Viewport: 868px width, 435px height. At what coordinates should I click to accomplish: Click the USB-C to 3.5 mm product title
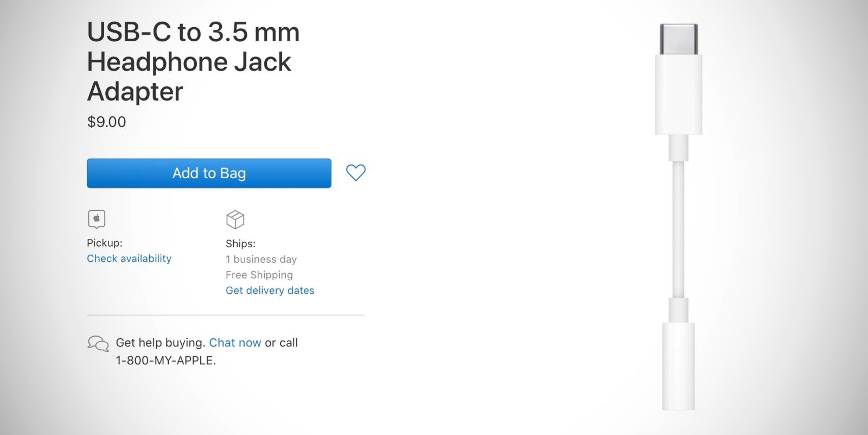pos(193,61)
